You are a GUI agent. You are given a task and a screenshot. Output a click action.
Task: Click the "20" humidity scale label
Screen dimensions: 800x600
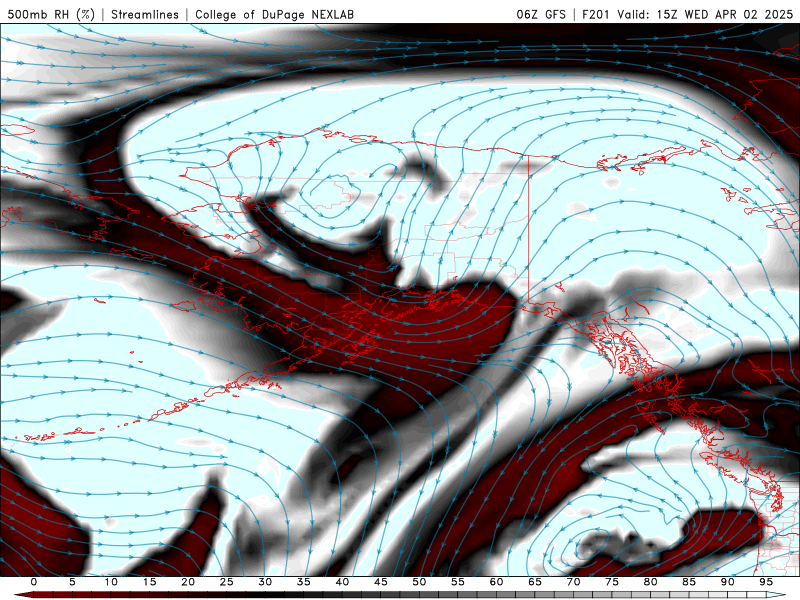click(188, 582)
